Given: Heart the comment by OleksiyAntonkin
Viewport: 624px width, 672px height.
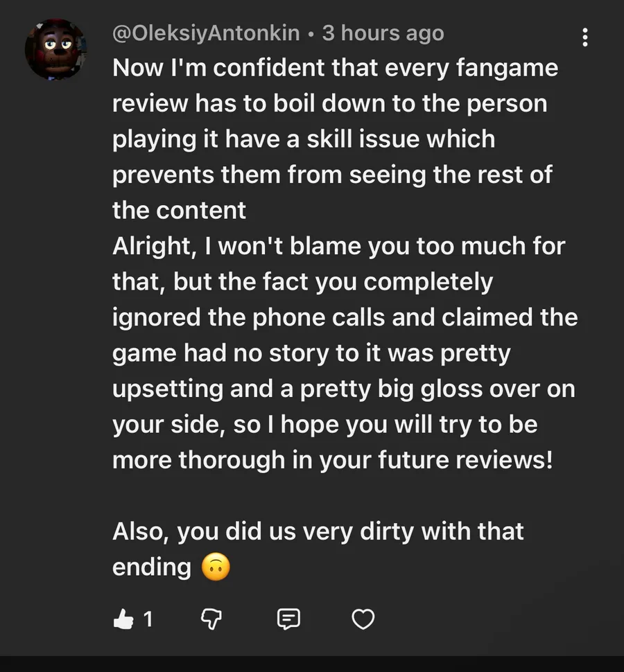Looking at the screenshot, I should tap(363, 619).
